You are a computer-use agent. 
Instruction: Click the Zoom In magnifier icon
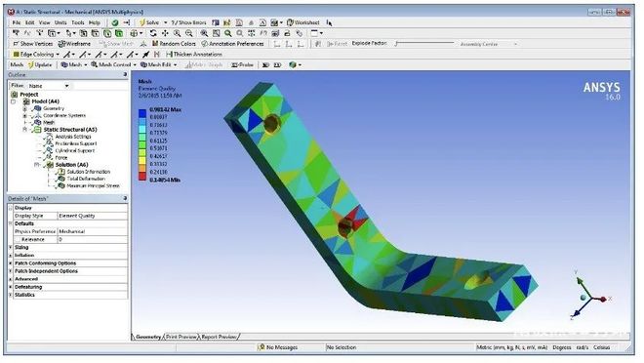click(177, 33)
